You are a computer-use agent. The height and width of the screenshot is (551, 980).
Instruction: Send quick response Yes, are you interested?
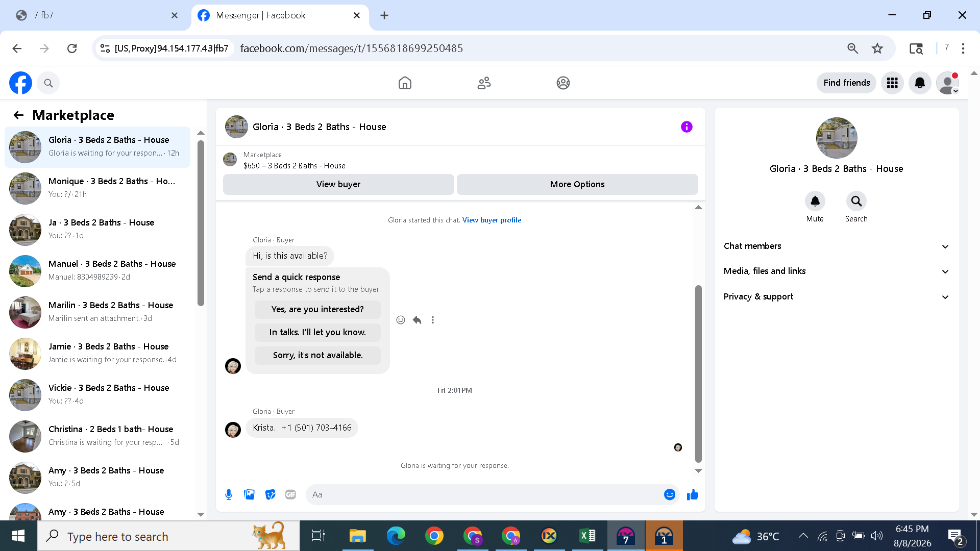[x=317, y=309]
